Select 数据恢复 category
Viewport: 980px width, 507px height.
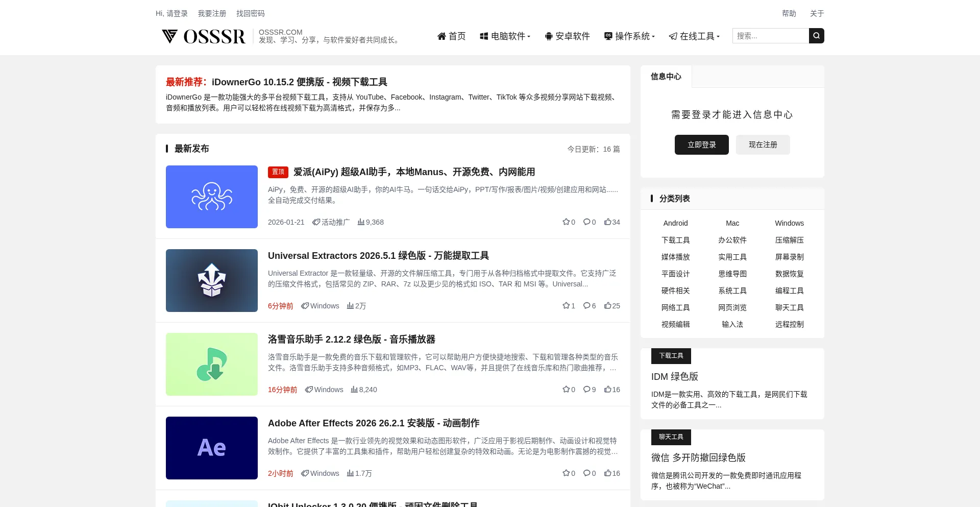click(790, 274)
